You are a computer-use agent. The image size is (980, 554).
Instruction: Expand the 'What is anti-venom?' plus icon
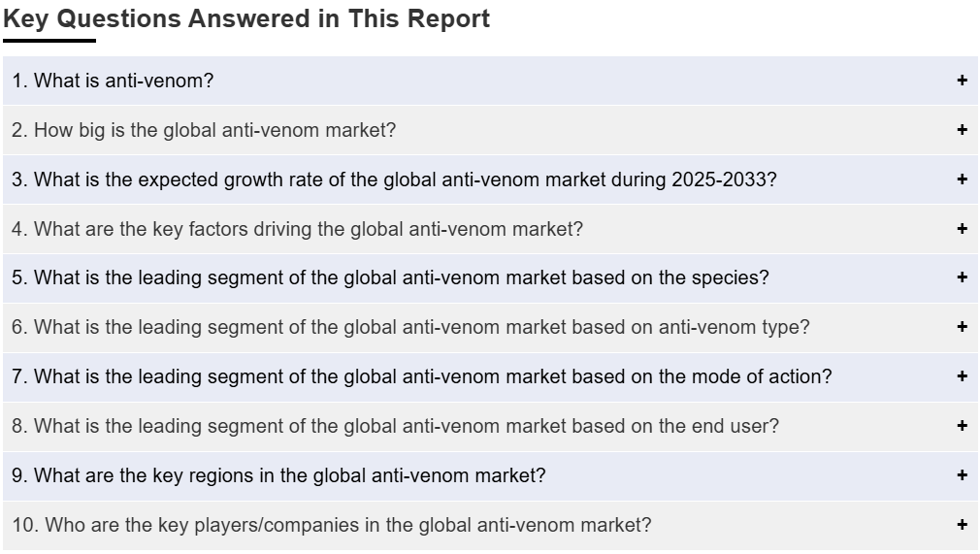[962, 80]
